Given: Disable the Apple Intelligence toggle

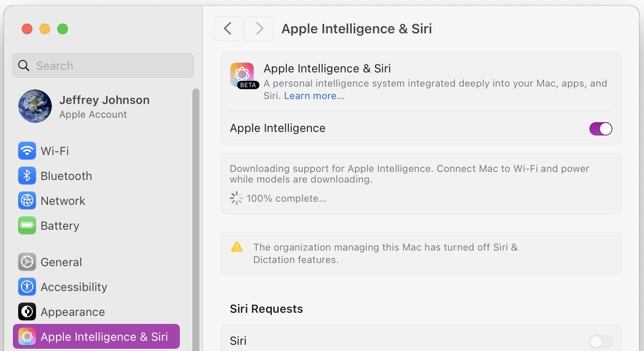Looking at the screenshot, I should [x=600, y=129].
